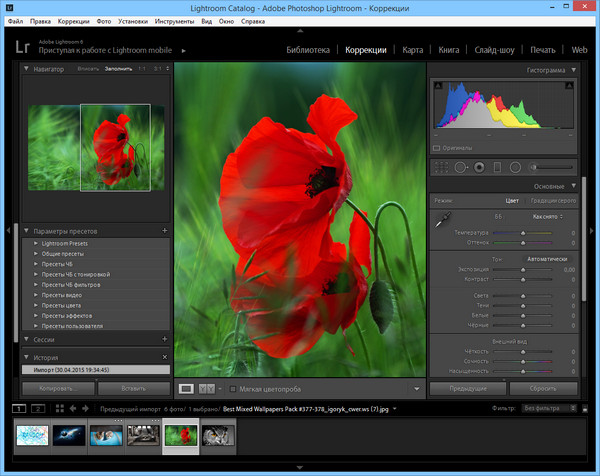Open grid view from filmstrip bar
The height and width of the screenshot is (476, 600).
pos(60,409)
